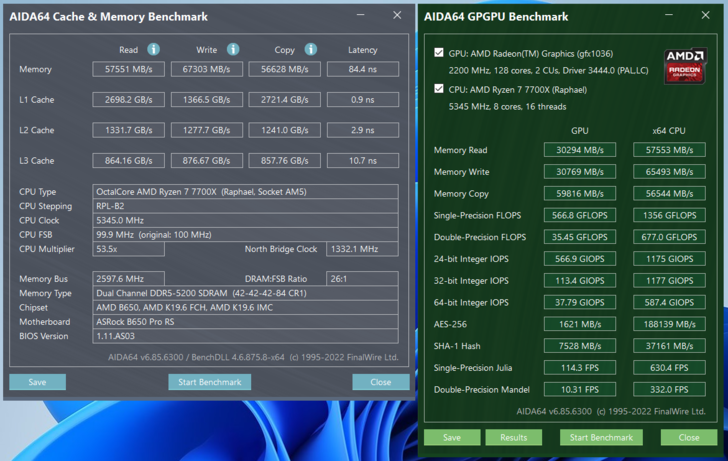Screen dimensions: 728x461
Task: Minimize the Cache & Memory Benchmark window
Action: pos(361,16)
